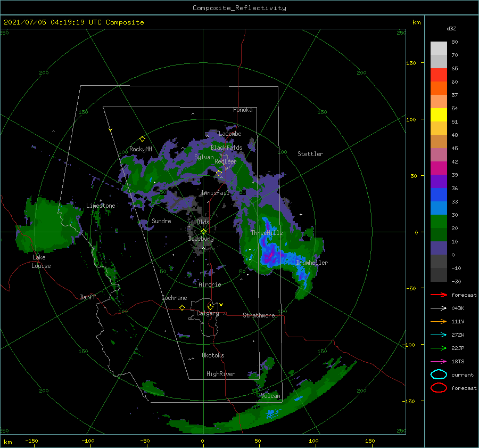Click the Lake Louise label
This screenshot has height=448, width=479.
(x=41, y=262)
